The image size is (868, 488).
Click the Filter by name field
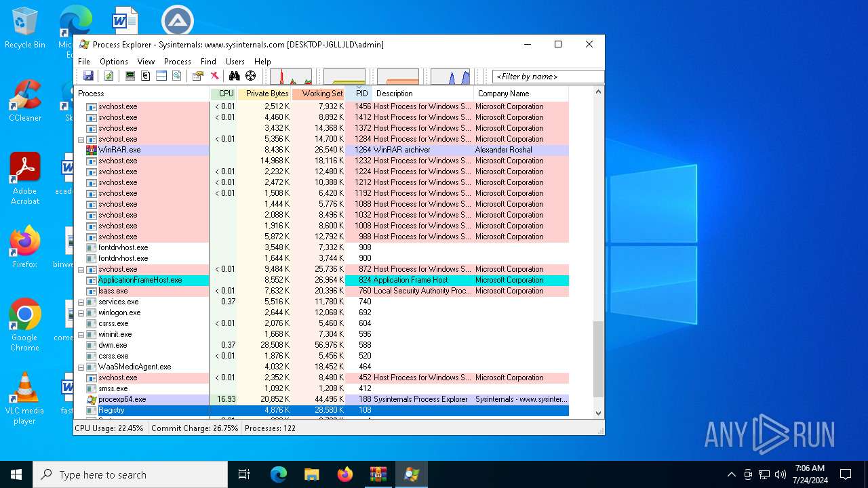(x=548, y=77)
